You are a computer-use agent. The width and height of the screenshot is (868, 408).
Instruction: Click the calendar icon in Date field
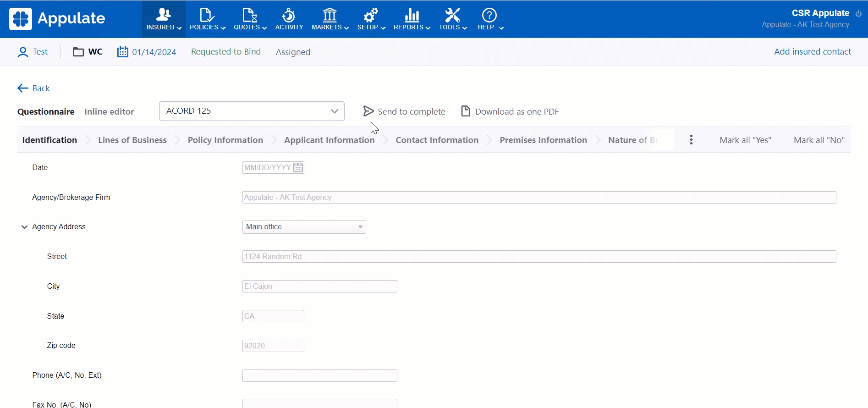point(298,168)
